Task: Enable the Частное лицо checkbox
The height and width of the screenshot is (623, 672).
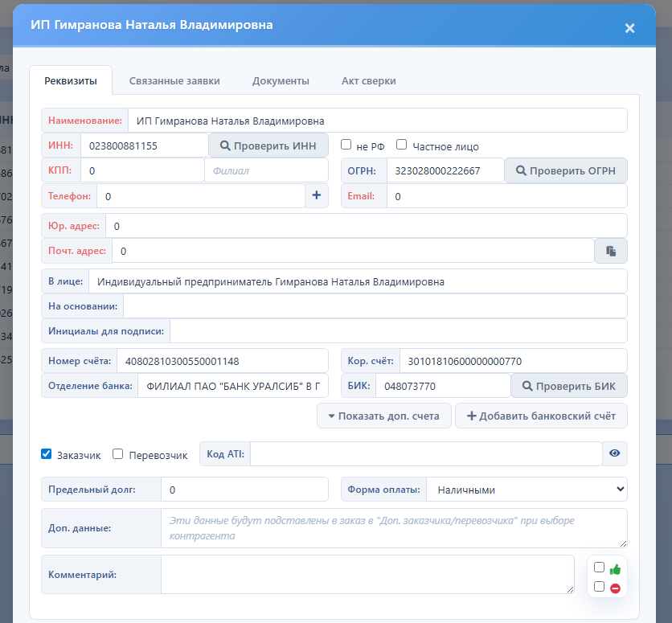Action: pos(402,145)
